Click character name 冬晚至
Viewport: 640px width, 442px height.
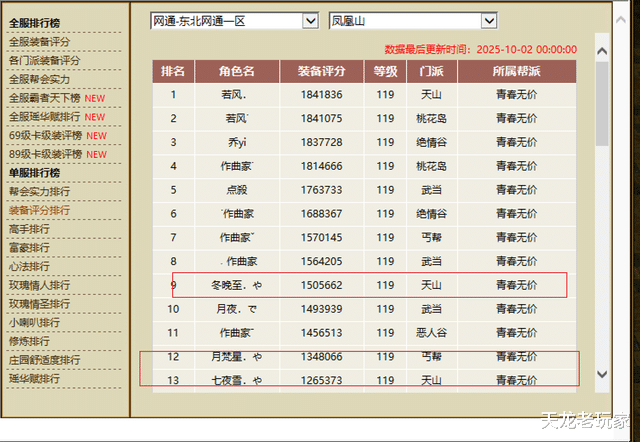237,285
